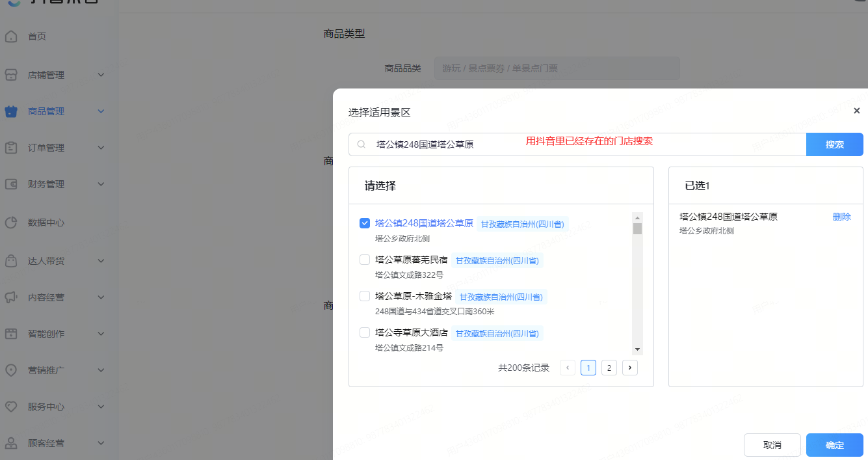Screen dimensions: 868x460
Task: Click the 搜索 search button
Action: point(834,144)
